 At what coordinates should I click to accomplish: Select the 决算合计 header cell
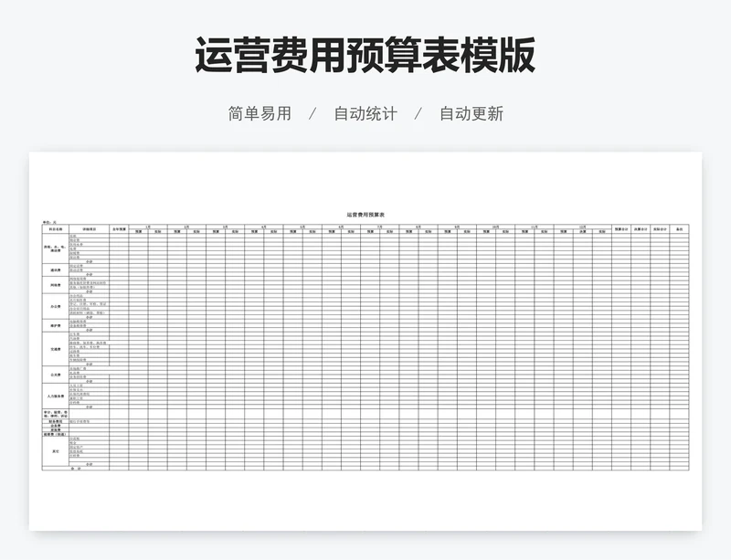tap(641, 229)
